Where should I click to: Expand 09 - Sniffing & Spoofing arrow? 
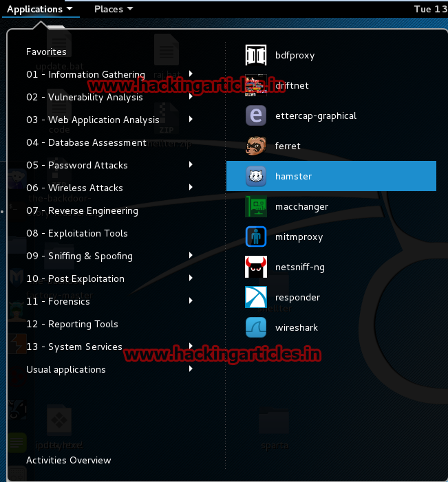click(191, 255)
